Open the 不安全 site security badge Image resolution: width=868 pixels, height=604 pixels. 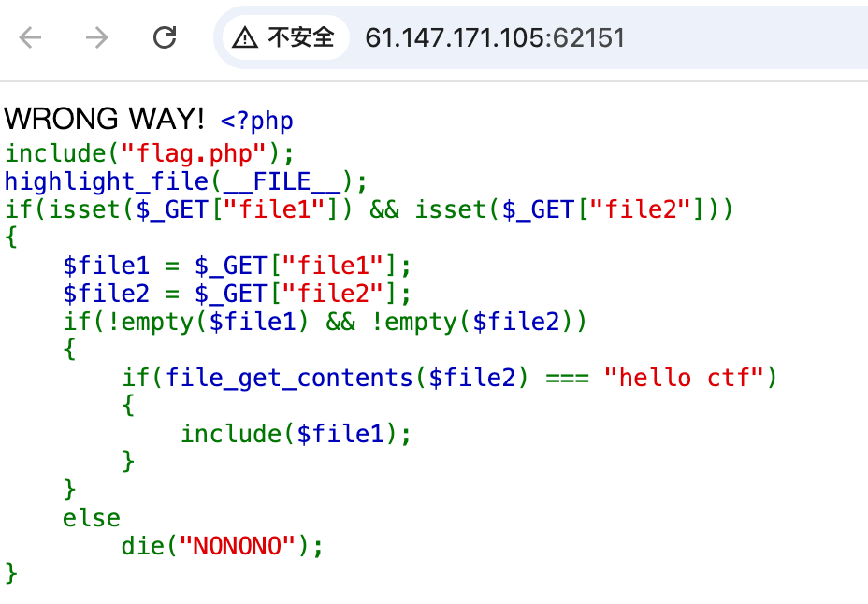click(x=286, y=37)
